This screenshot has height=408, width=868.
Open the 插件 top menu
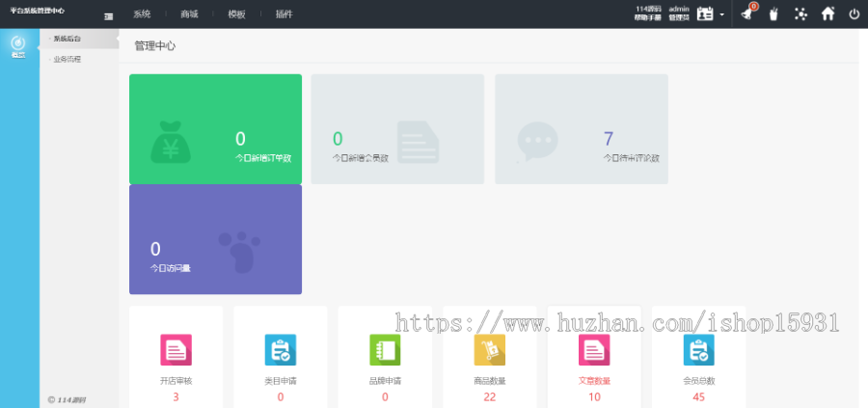pyautogui.click(x=284, y=14)
